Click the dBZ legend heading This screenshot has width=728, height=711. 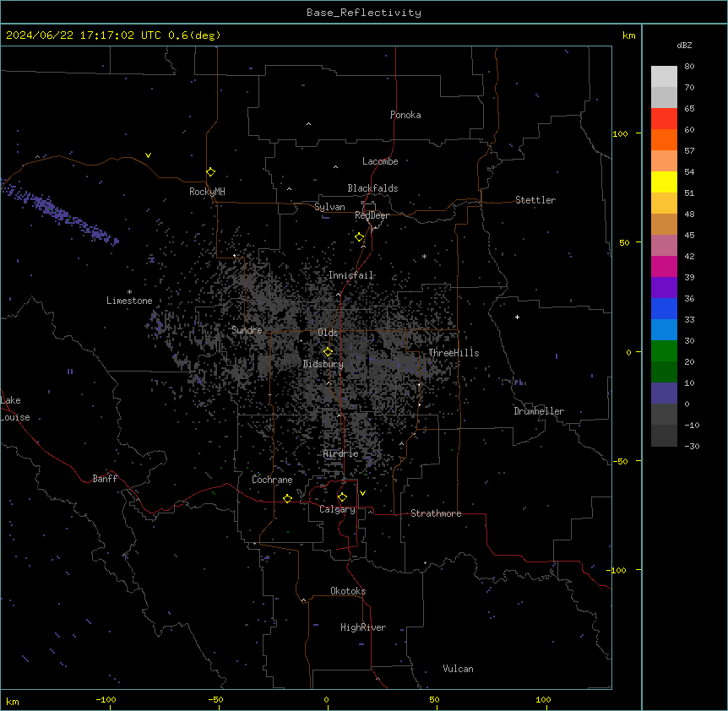(x=684, y=45)
